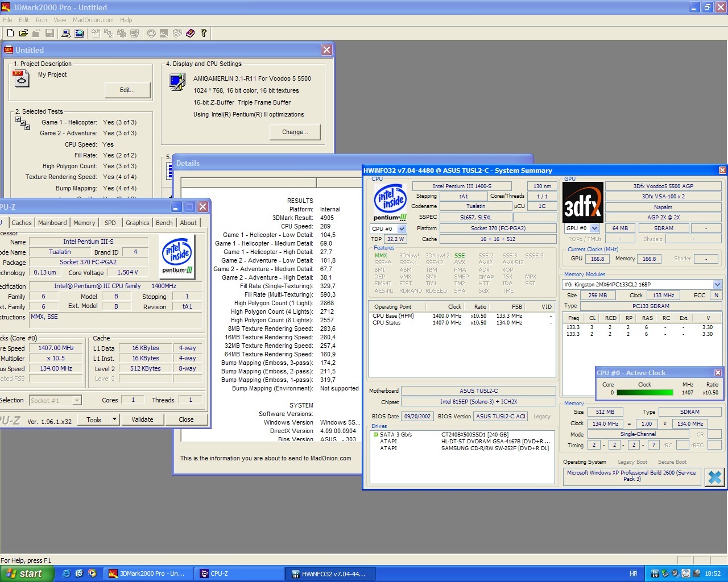728x582 pixels.
Task: Click the Change... display settings button
Action: pyautogui.click(x=295, y=132)
